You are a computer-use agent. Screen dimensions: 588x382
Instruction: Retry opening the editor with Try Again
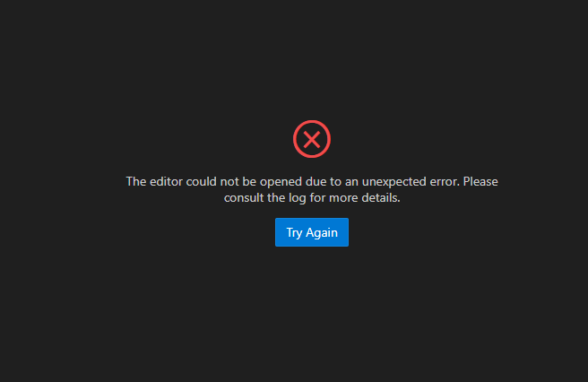(x=312, y=232)
